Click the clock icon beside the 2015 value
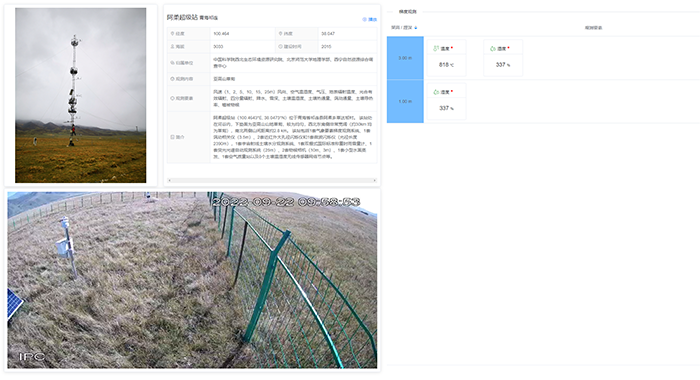This screenshot has width=700, height=380. coord(280,46)
